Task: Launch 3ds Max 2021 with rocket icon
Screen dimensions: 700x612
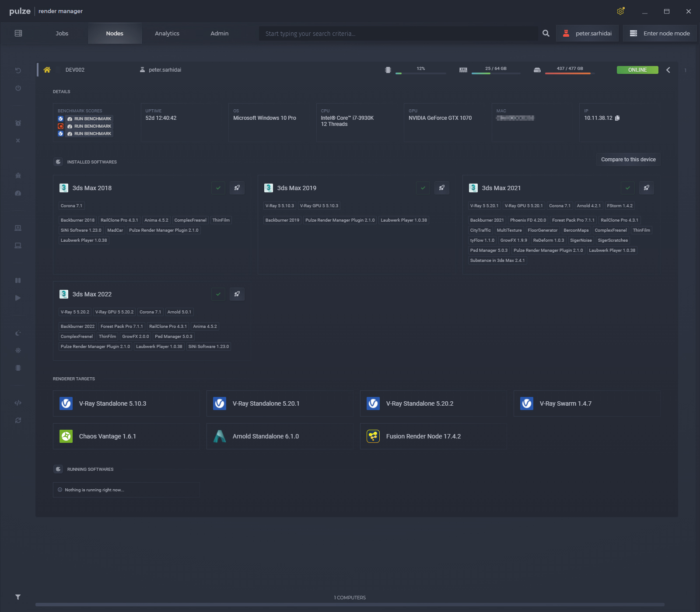Action: [647, 188]
